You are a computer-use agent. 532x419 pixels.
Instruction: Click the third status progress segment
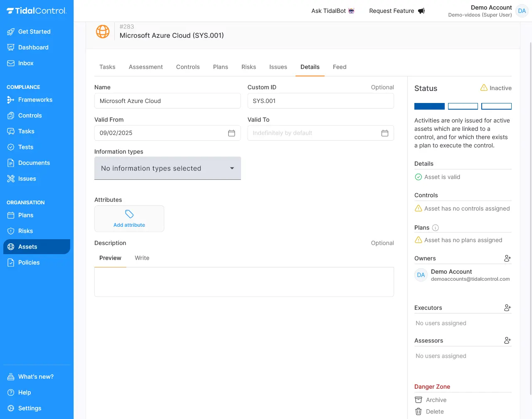(496, 106)
